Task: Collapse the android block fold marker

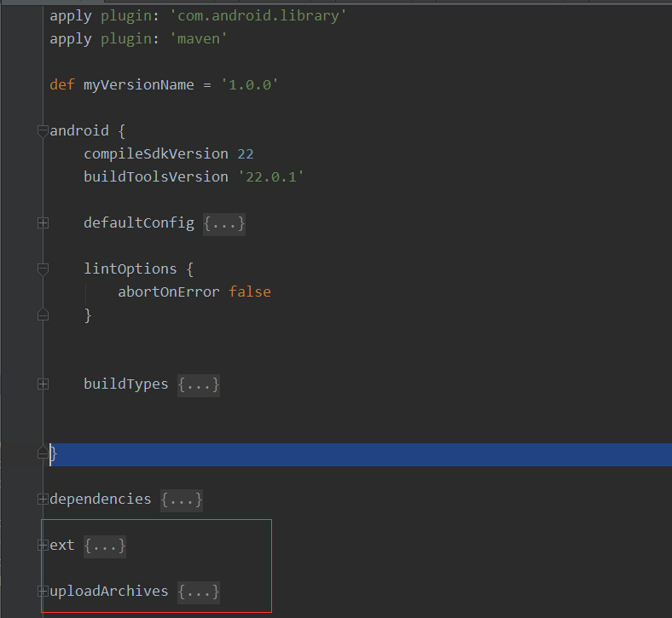Action: click(x=43, y=131)
